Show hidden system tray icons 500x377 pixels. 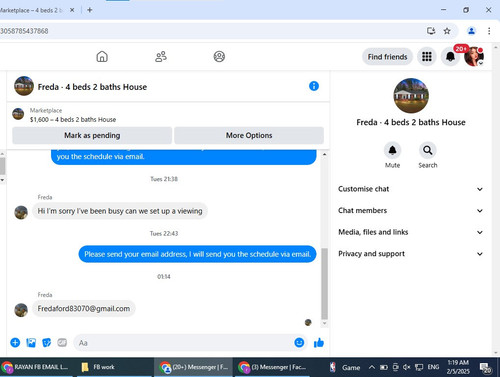coord(371,367)
